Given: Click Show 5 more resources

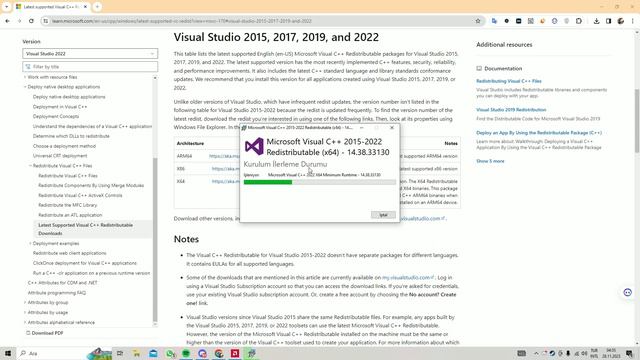Looking at the screenshot, I should click(x=490, y=161).
